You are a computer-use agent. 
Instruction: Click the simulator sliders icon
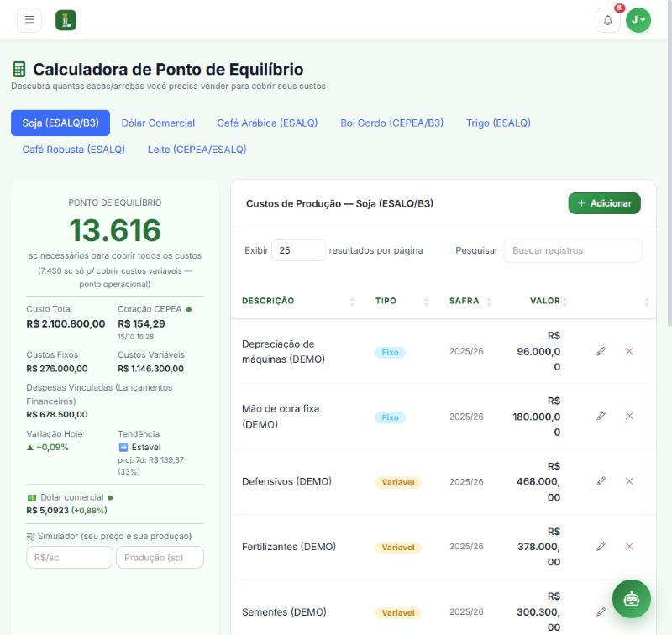30,537
